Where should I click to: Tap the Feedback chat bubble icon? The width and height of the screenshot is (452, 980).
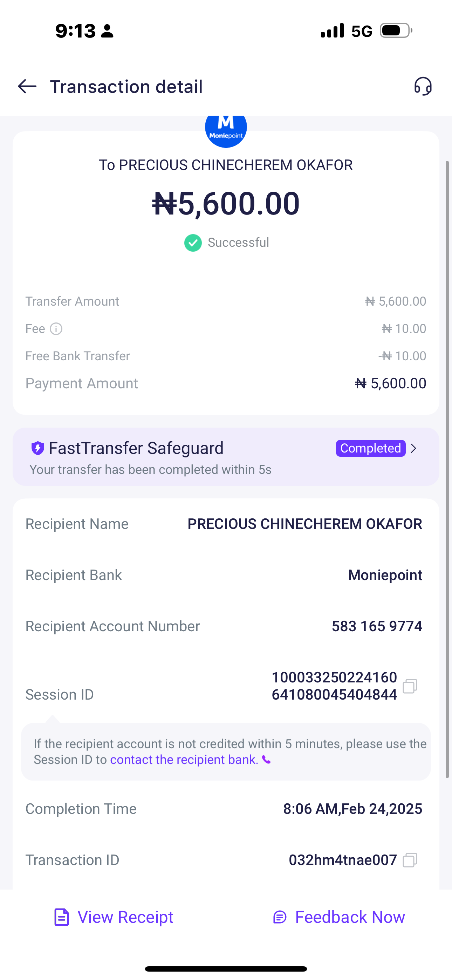[280, 917]
